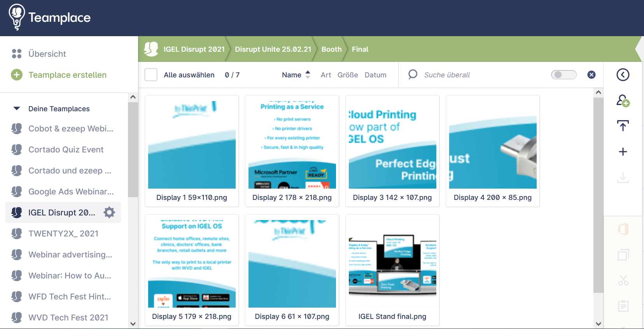Viewport: 644px width, 329px height.
Task: Go to Booth breadcrumb
Action: (332, 49)
